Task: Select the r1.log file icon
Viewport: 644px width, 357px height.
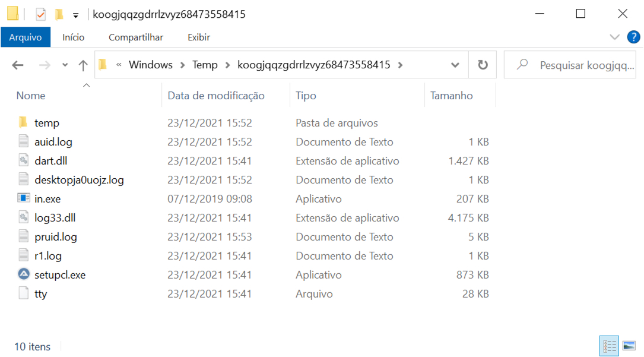Action: (23, 255)
